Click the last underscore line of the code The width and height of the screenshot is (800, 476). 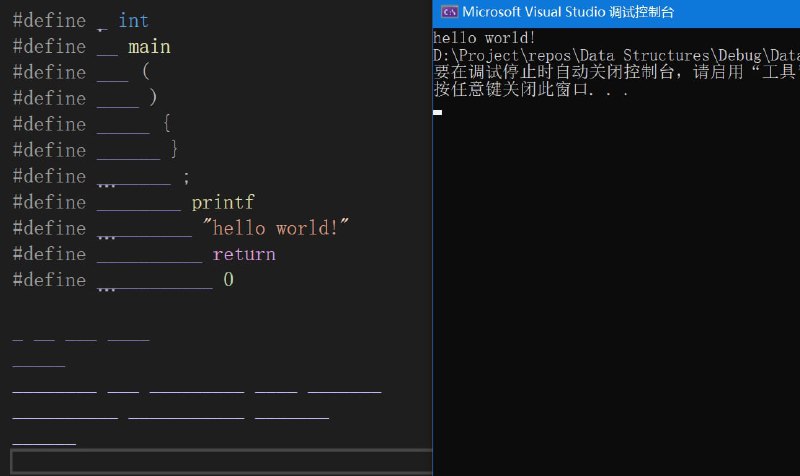(x=44, y=444)
